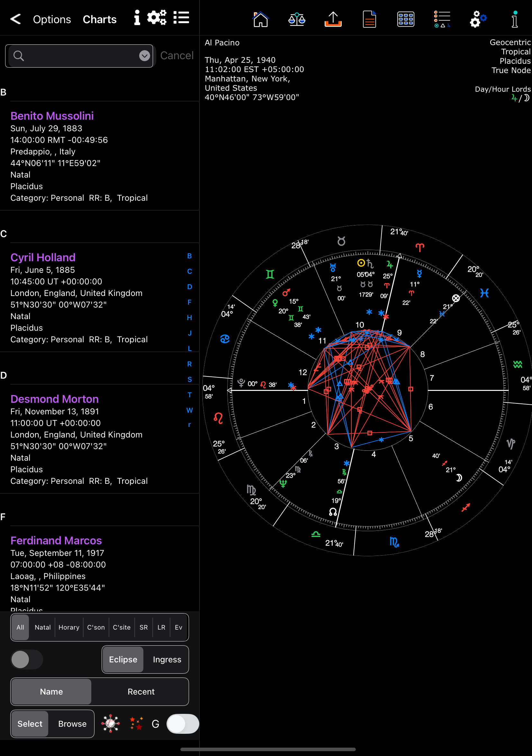The height and width of the screenshot is (756, 532).
Task: Select the Ingress button
Action: 167,659
